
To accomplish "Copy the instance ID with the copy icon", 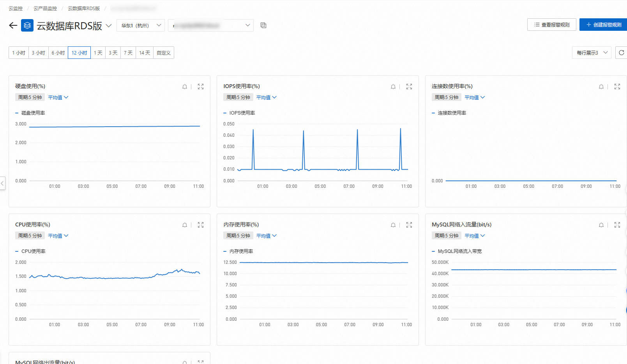I will coord(263,25).
